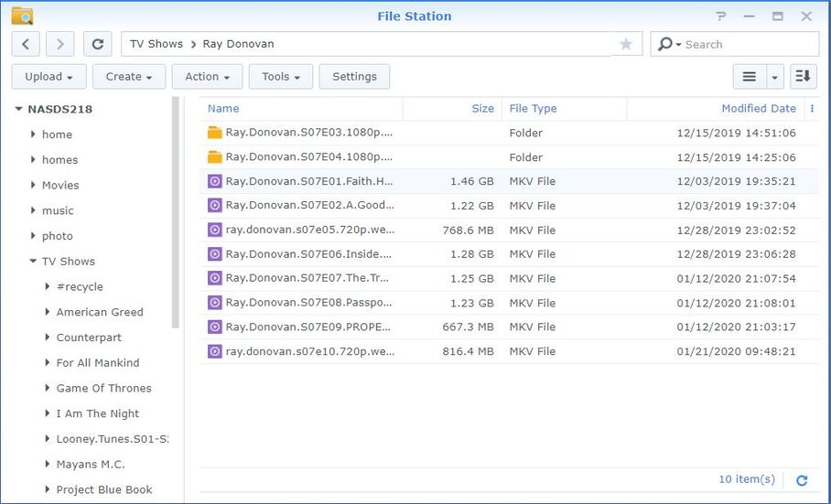Click the S07E08 video file icon
The height and width of the screenshot is (504, 831).
pyautogui.click(x=215, y=303)
